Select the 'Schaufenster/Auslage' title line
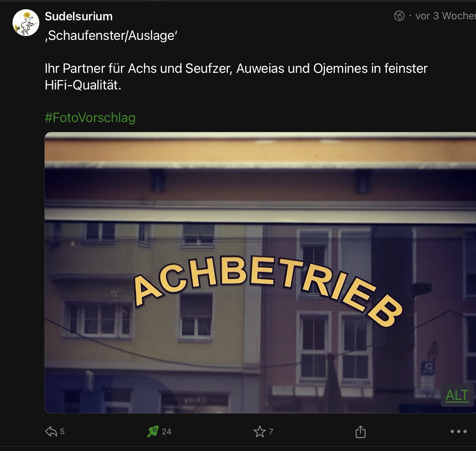Viewport: 476px width, 451px height. coord(111,36)
